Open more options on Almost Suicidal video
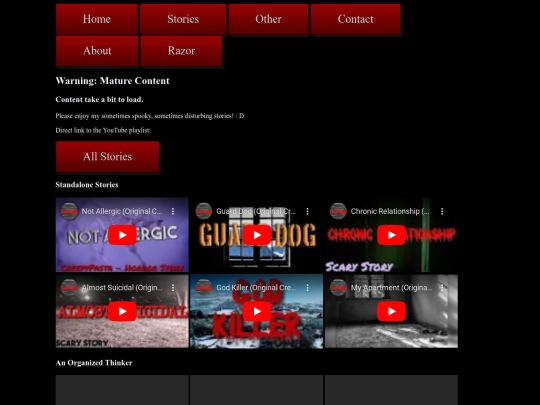Viewport: 540px width, 405px height. [173, 288]
